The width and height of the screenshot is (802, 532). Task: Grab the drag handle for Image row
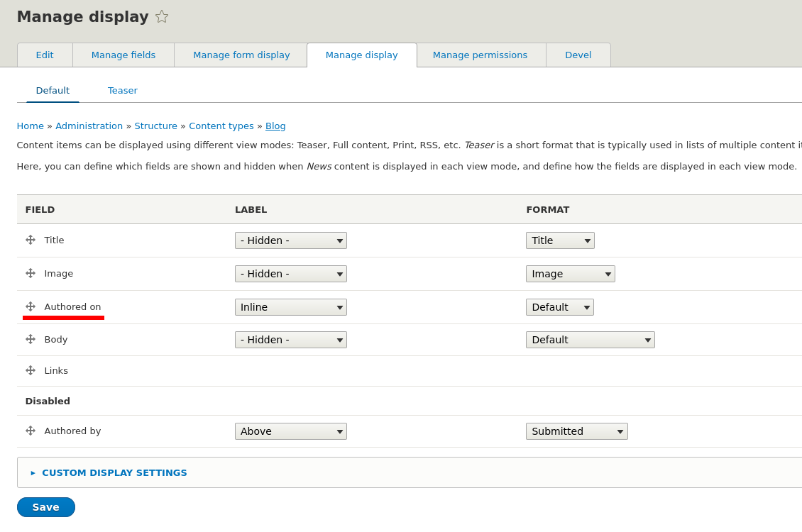[31, 273]
